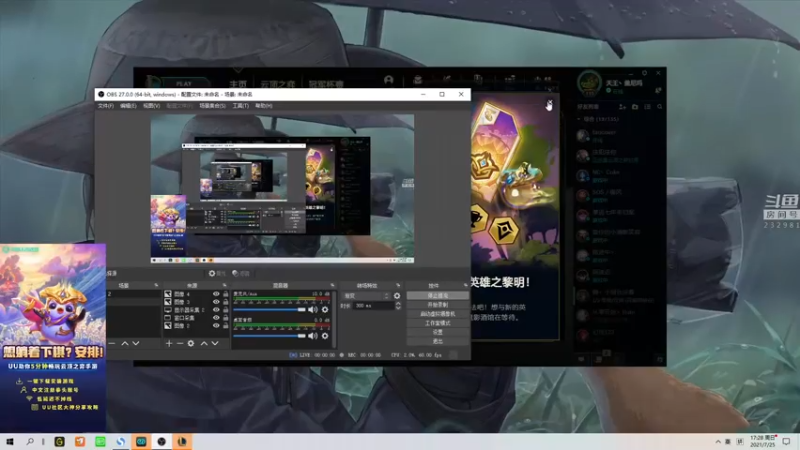Lock the 图像 3 source
The image size is (800, 450).
[x=226, y=302]
